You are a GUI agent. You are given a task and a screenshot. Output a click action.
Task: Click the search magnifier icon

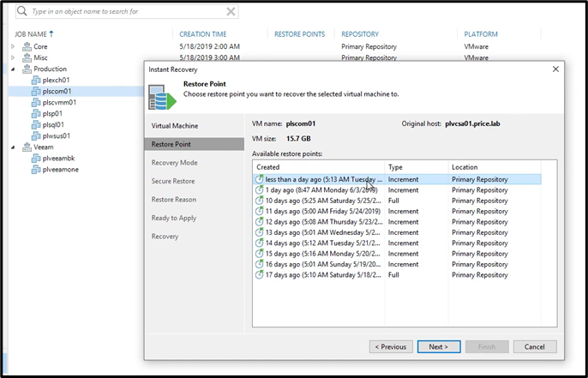pos(22,11)
